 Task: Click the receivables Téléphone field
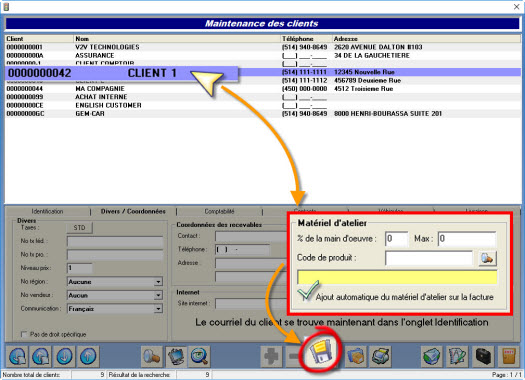pos(242,250)
